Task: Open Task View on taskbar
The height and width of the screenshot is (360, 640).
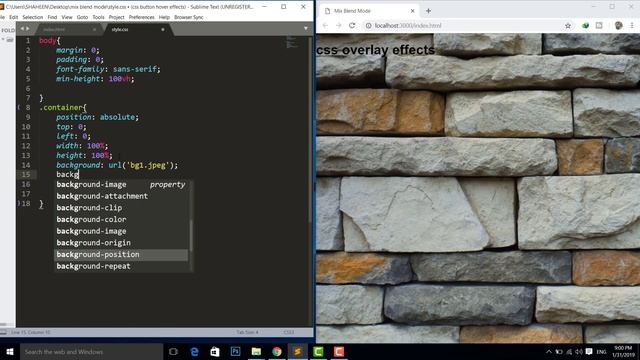Action: pyautogui.click(x=173, y=351)
